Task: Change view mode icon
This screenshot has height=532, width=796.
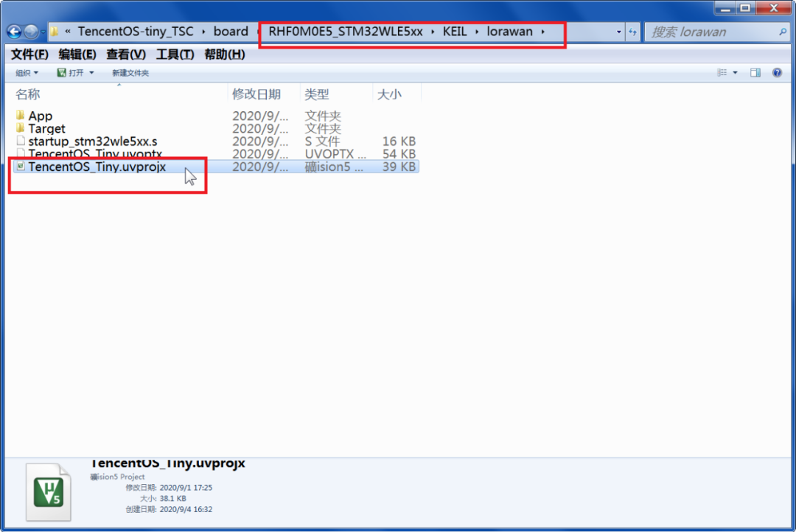Action: coord(722,73)
